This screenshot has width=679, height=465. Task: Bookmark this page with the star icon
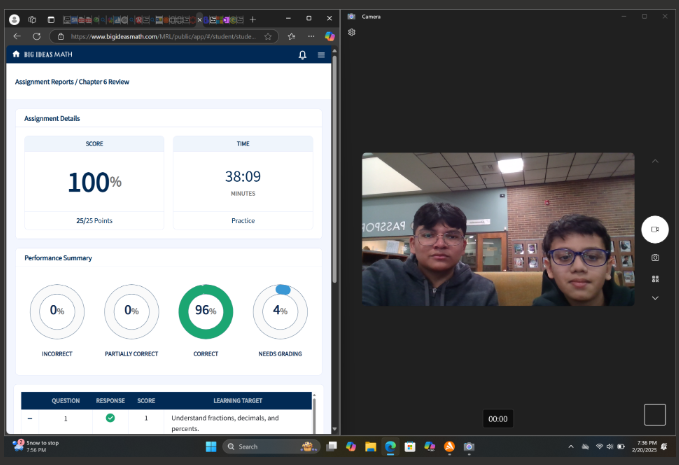(268, 37)
